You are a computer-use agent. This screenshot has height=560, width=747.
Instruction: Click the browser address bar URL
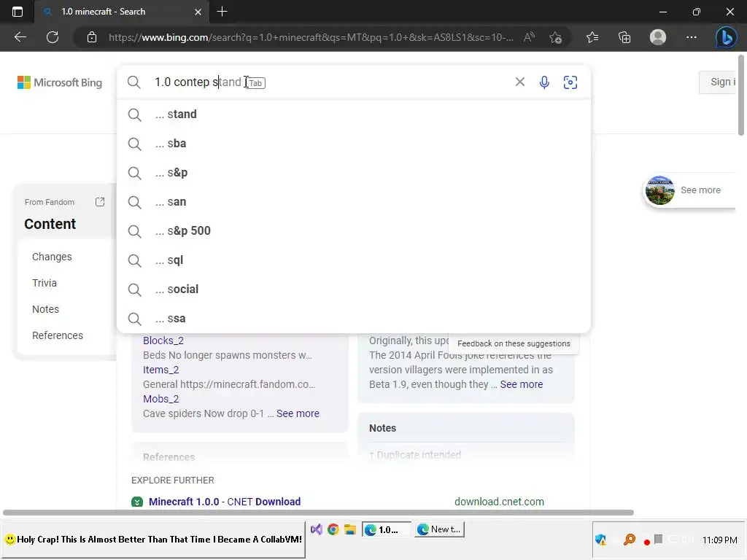click(x=311, y=37)
